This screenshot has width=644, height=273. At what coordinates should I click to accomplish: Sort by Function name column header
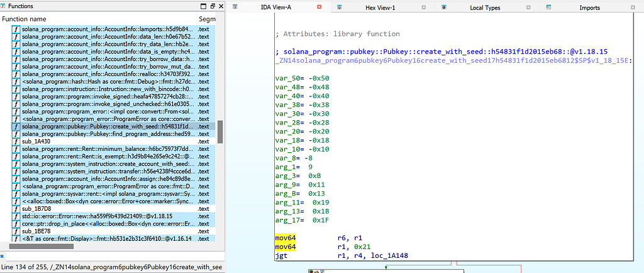(x=99, y=19)
